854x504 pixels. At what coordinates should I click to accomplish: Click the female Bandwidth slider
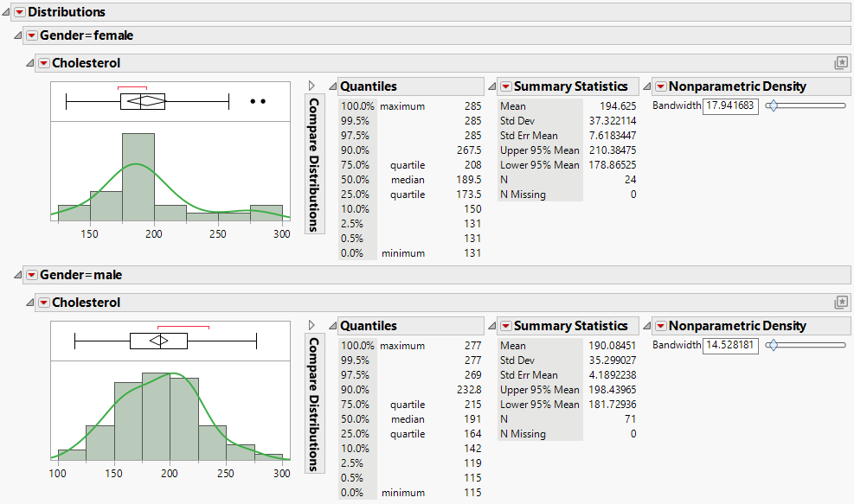[x=806, y=105]
